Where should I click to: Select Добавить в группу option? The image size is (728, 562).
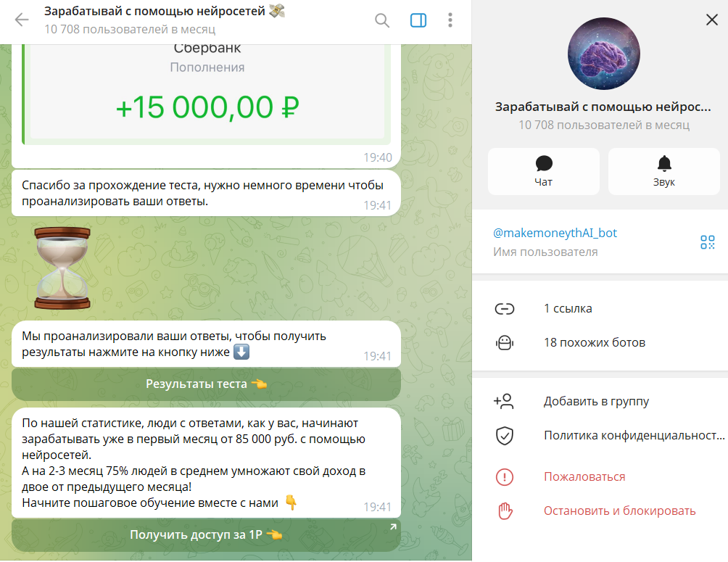pyautogui.click(x=600, y=401)
